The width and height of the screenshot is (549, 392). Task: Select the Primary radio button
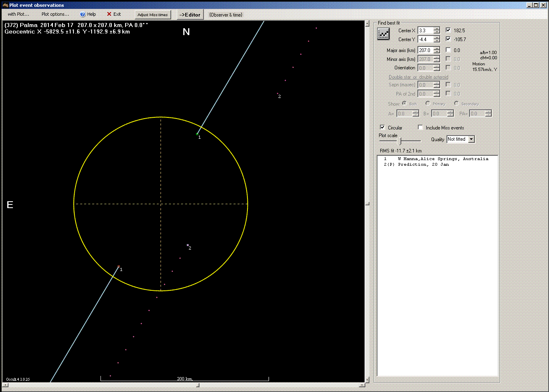pos(427,103)
